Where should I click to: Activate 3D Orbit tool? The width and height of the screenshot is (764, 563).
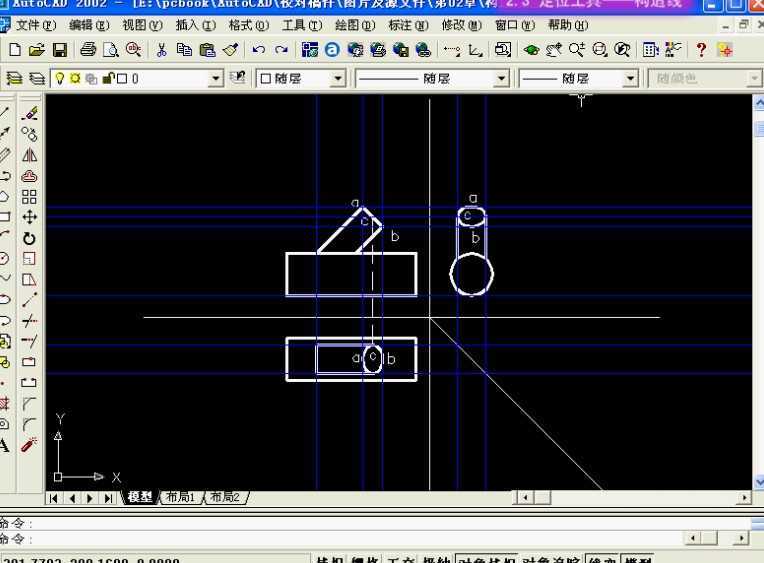click(x=531, y=50)
